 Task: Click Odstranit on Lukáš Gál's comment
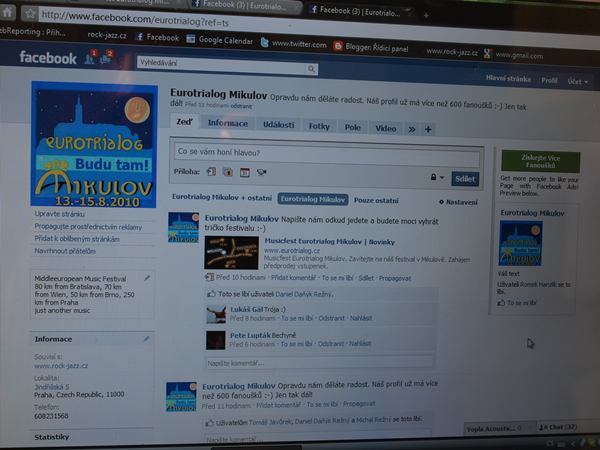[331, 318]
